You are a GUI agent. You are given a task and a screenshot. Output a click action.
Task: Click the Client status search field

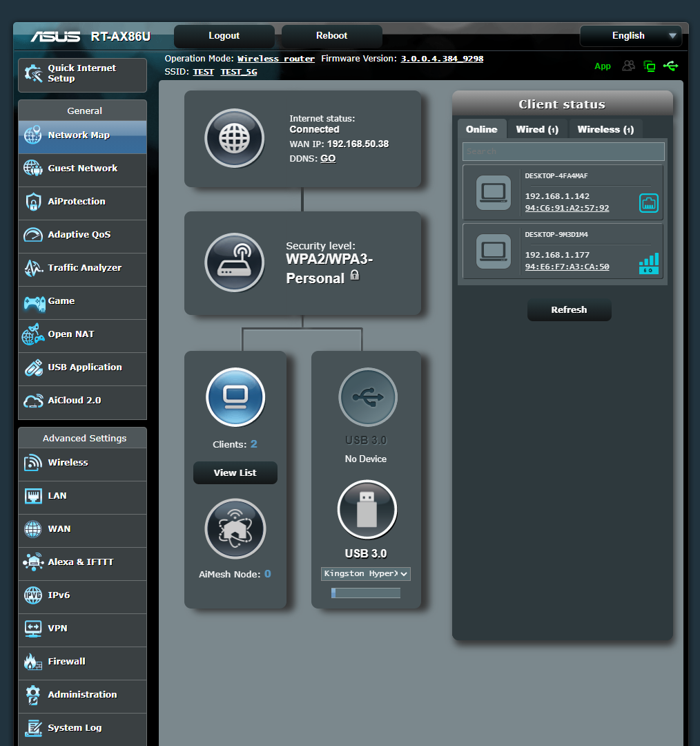(x=563, y=151)
